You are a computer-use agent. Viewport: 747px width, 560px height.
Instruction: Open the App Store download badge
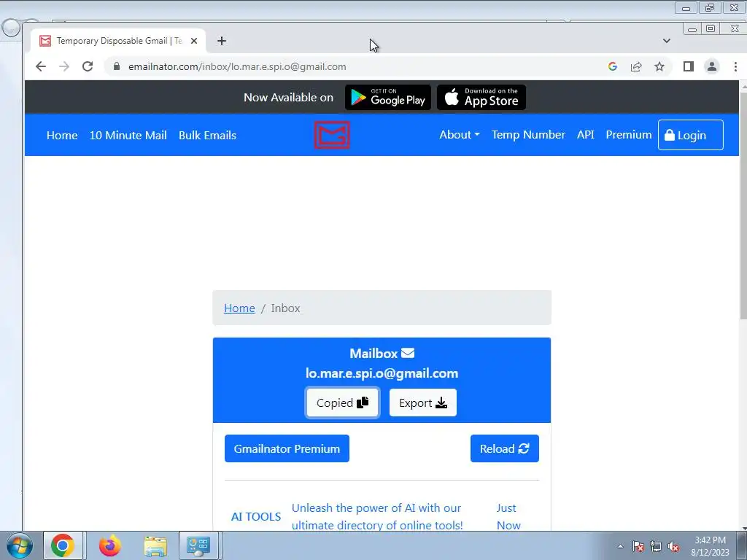pos(481,97)
